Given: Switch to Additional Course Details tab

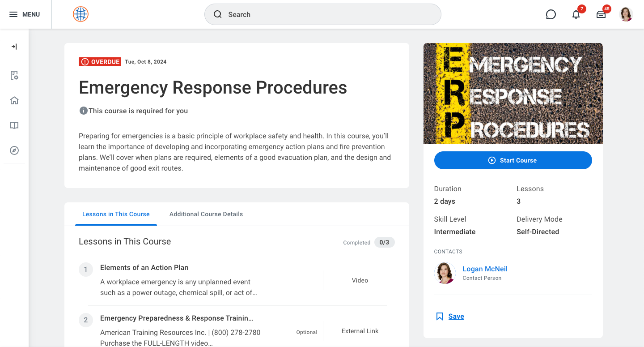Looking at the screenshot, I should point(206,214).
